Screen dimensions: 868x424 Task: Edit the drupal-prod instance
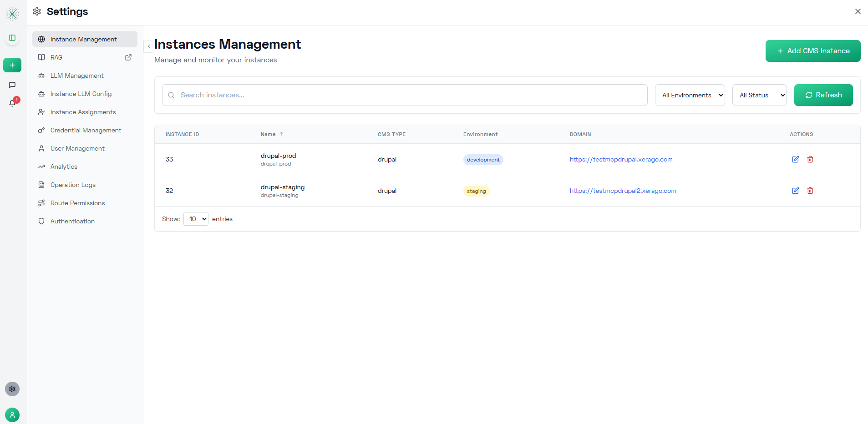[x=795, y=159]
